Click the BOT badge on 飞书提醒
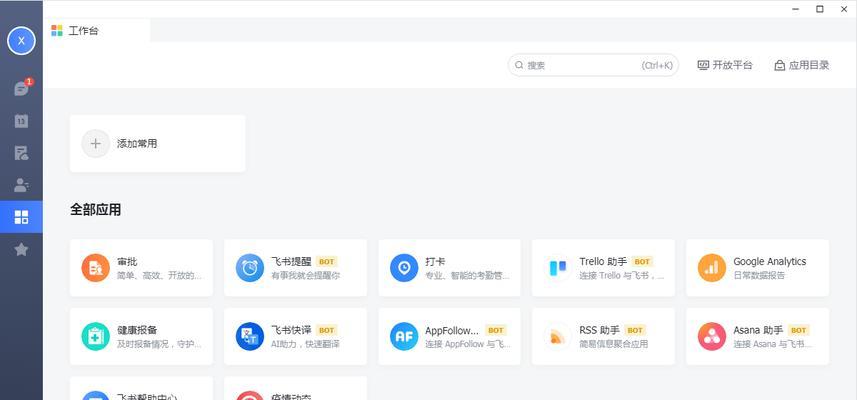This screenshot has width=857, height=400. tap(326, 262)
